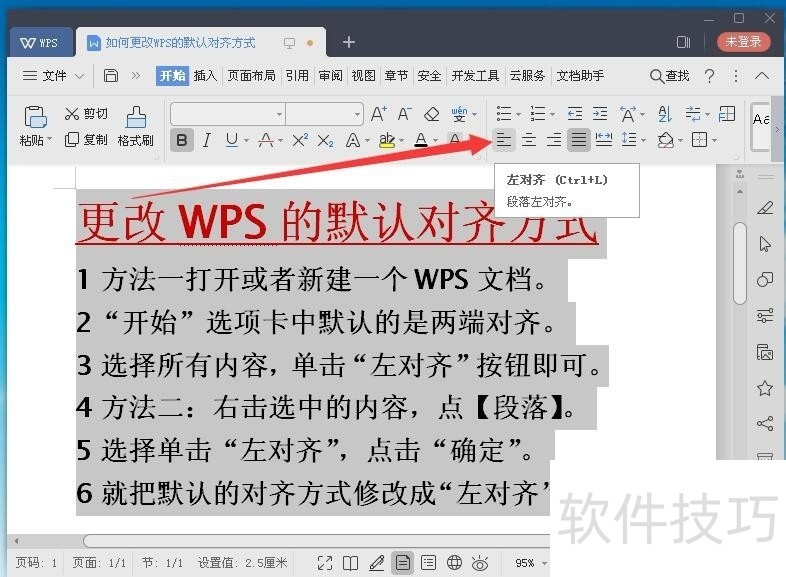Image resolution: width=786 pixels, height=577 pixels.
Task: Click share icon in right sidebar
Action: pos(765,424)
